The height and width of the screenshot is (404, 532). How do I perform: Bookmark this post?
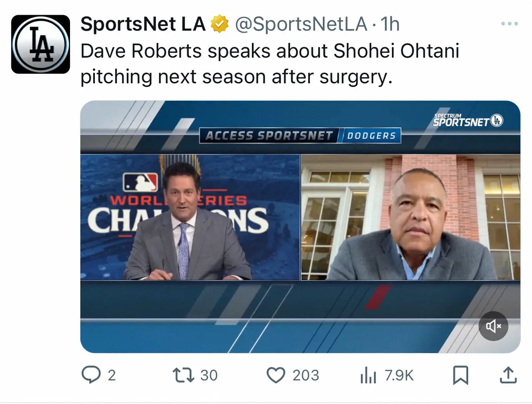(x=461, y=376)
